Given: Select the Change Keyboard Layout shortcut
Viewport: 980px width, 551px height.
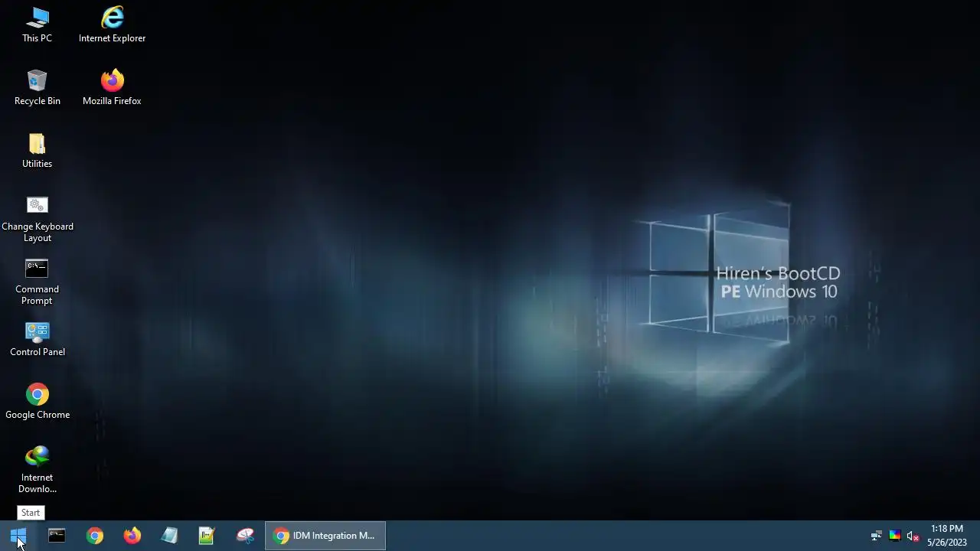Looking at the screenshot, I should (37, 219).
